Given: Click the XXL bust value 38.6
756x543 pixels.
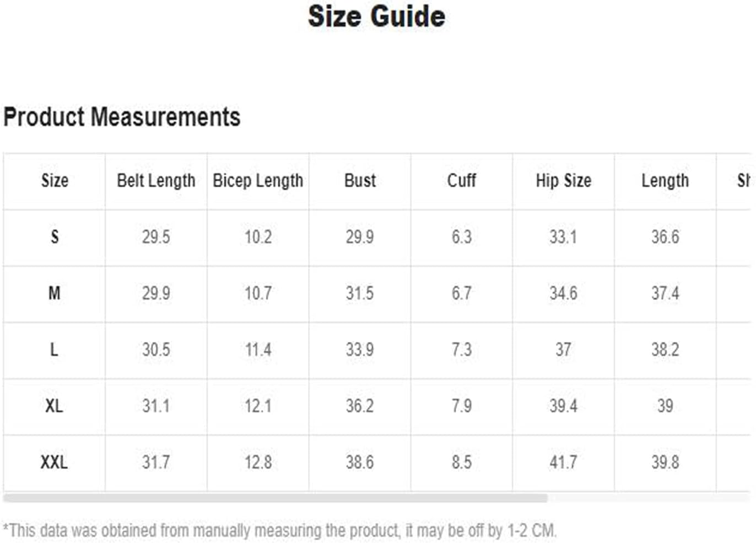Looking at the screenshot, I should pos(360,463).
